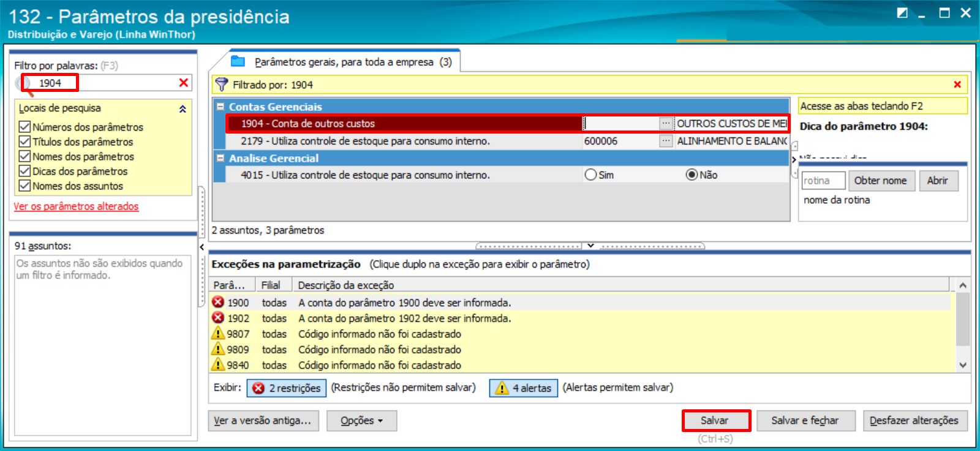Image resolution: width=980 pixels, height=451 pixels.
Task: Click the blue folder tab icon
Action: tap(238, 61)
